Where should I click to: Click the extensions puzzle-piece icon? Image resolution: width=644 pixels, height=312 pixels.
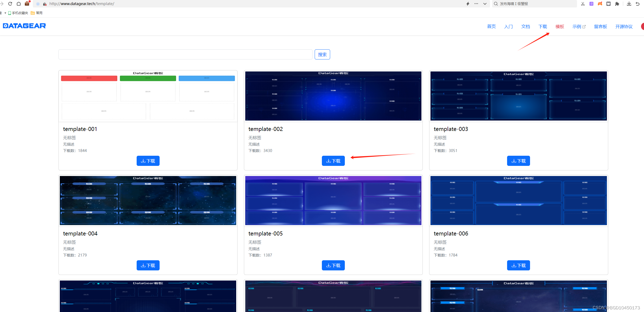tap(617, 4)
